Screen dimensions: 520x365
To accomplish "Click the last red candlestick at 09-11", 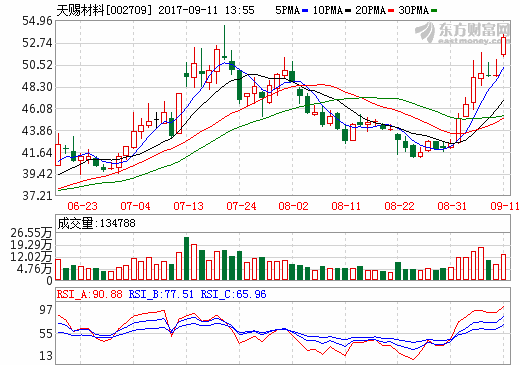I will click(503, 46).
